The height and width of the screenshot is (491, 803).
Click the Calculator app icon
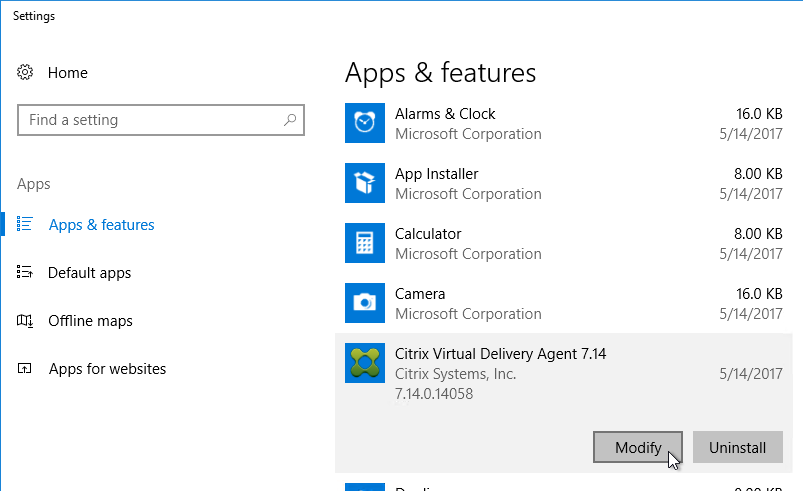coord(365,243)
